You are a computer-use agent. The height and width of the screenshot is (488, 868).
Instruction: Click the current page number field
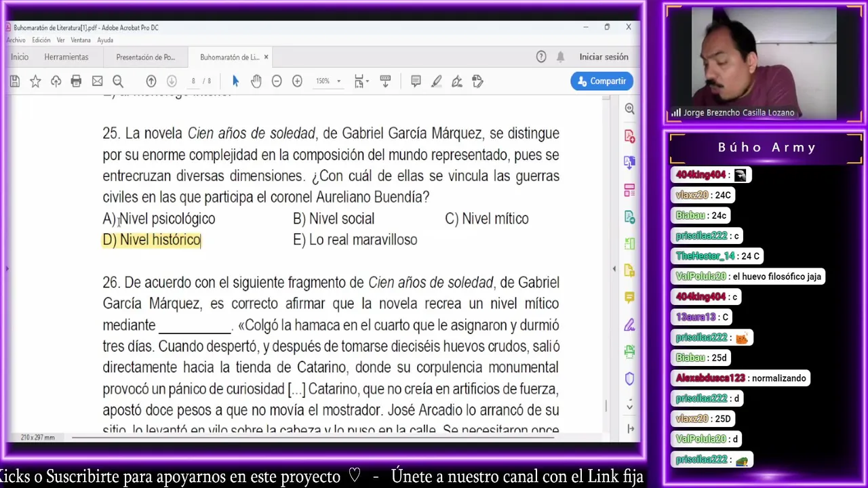[193, 81]
